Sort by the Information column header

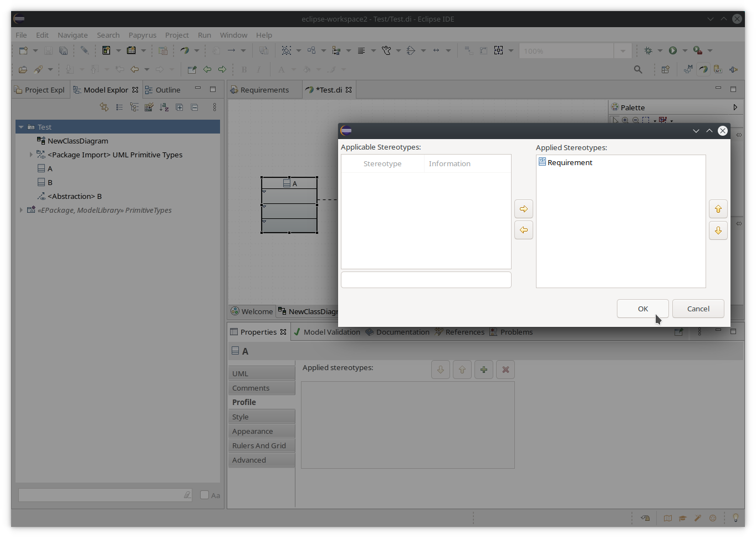click(x=467, y=163)
